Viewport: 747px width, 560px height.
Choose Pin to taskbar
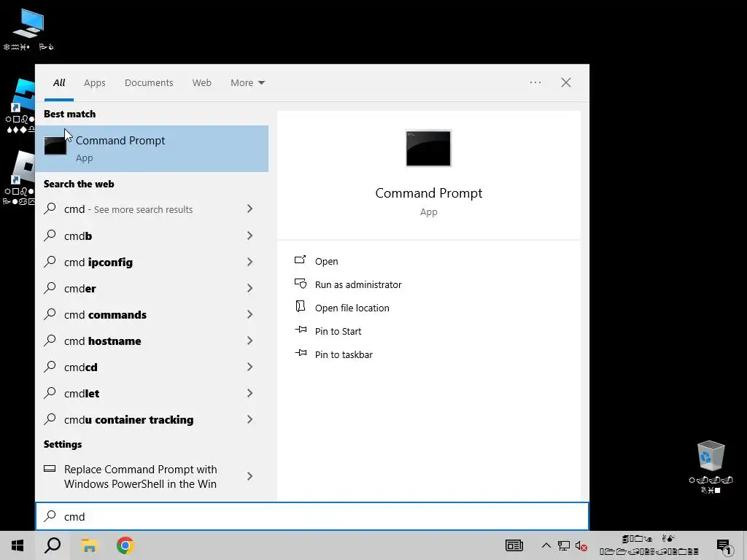click(344, 355)
